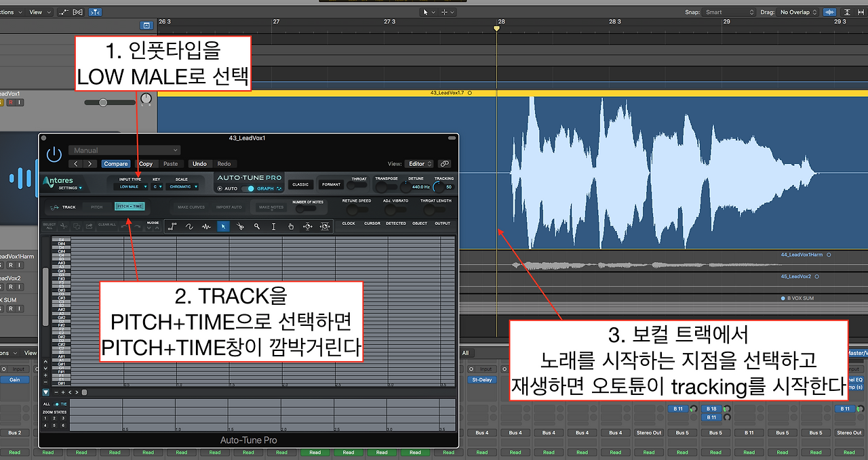The image size is (868, 460).
Task: Click the Compare button
Action: (x=116, y=164)
